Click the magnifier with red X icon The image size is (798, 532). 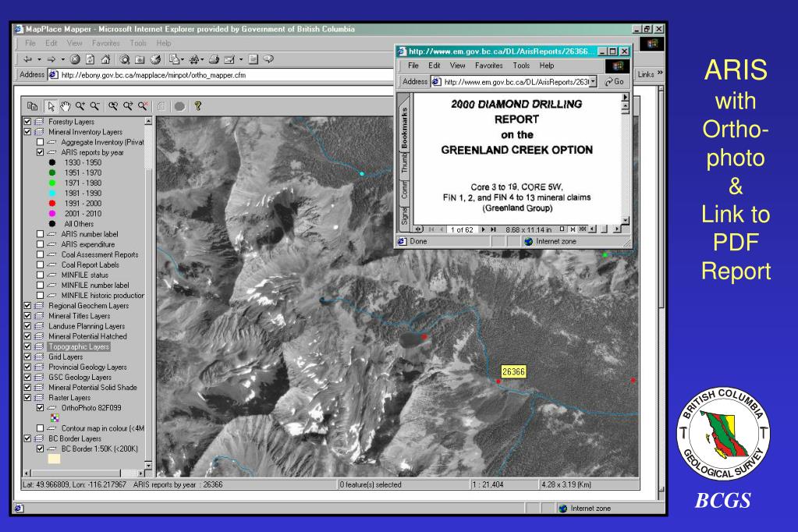(x=143, y=106)
